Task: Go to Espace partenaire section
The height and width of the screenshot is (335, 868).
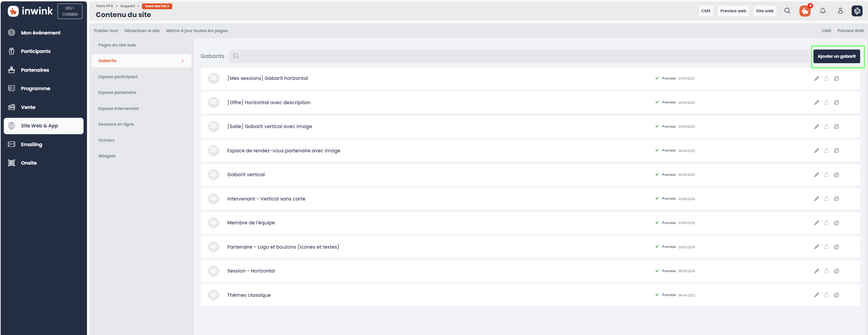Action: [117, 93]
